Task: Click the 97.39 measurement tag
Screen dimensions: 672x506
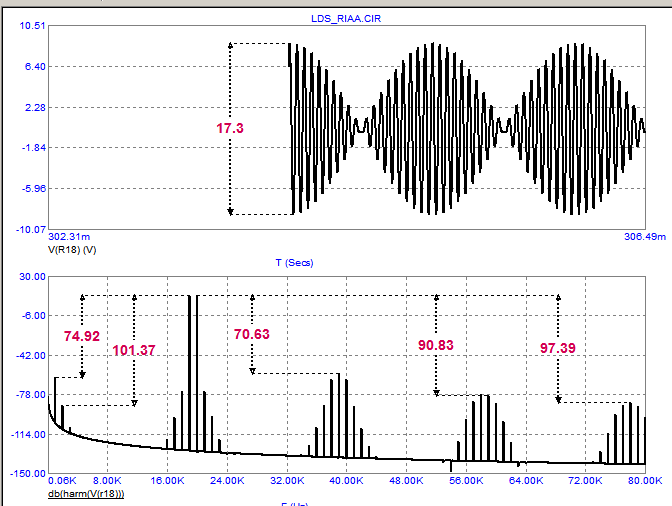Action: pyautogui.click(x=558, y=348)
